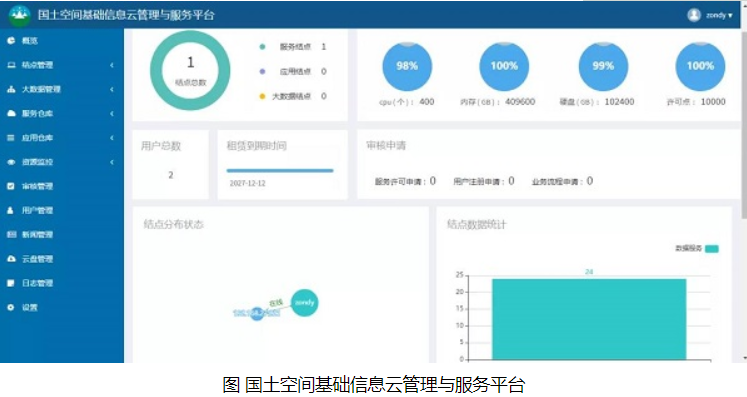747x397 pixels.
Task: Expand the 应用仓库 submenu chevron
Action: pos(112,138)
